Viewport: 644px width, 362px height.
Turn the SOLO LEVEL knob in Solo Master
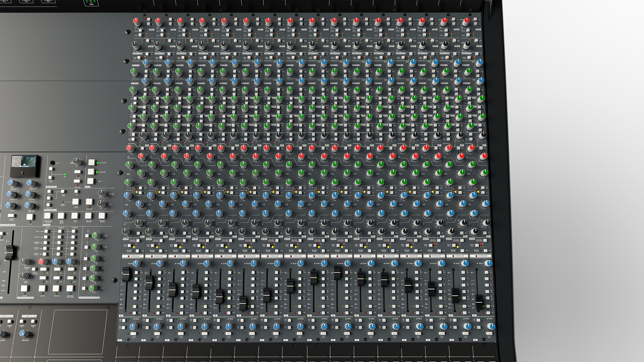[100, 204]
